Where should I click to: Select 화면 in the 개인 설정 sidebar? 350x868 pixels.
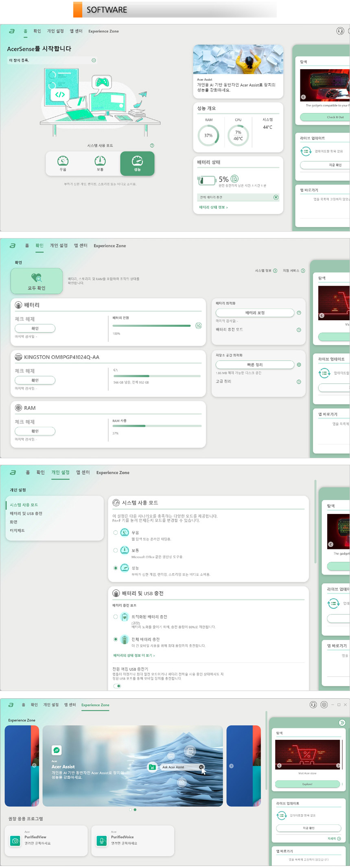point(14,522)
